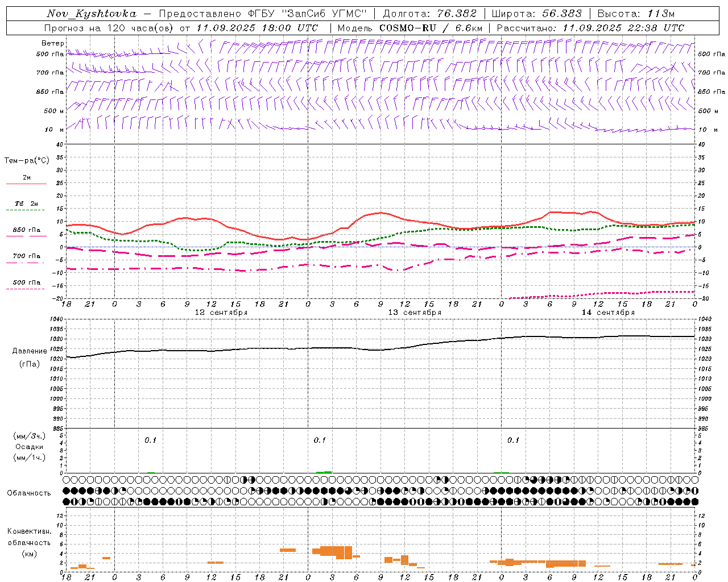Image resolution: width=728 pixels, height=582 pixels.
Task: Click the Давление panel label
Action: coord(30,351)
